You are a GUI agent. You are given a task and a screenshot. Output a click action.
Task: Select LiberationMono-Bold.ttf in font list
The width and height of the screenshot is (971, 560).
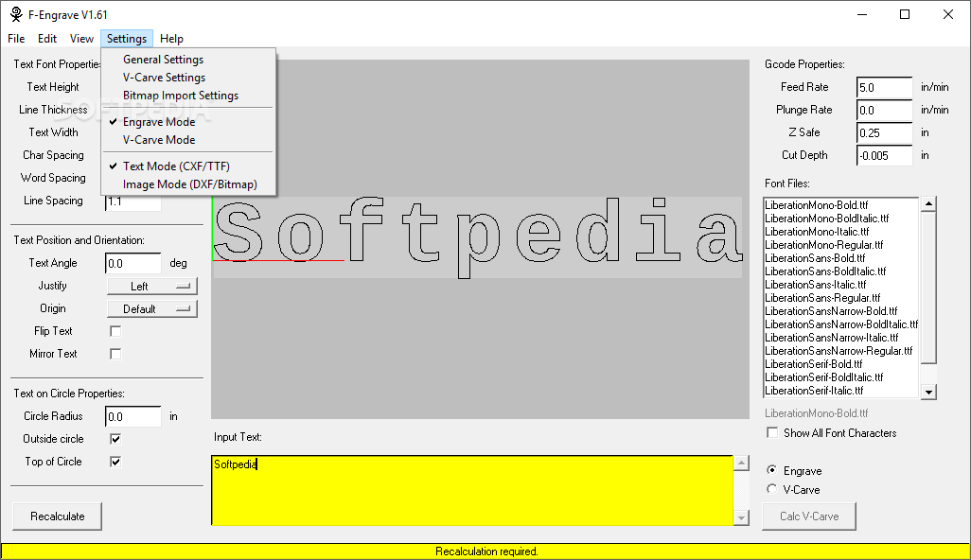point(816,205)
